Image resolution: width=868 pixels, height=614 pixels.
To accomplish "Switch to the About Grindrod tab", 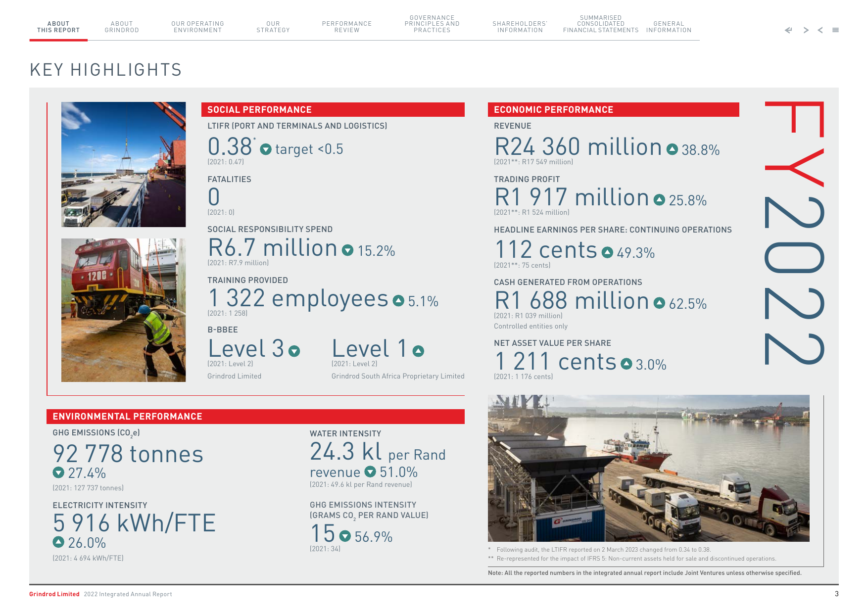I will point(122,27).
